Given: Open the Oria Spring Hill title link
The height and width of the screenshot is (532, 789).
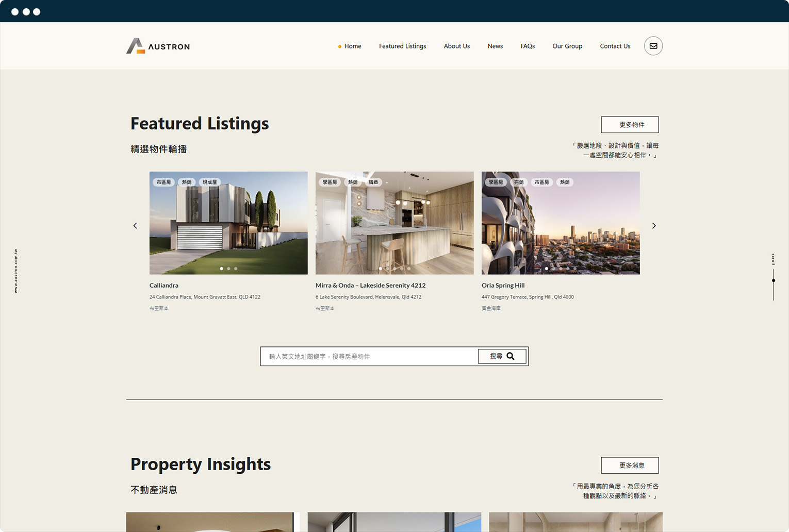Looking at the screenshot, I should [x=503, y=285].
